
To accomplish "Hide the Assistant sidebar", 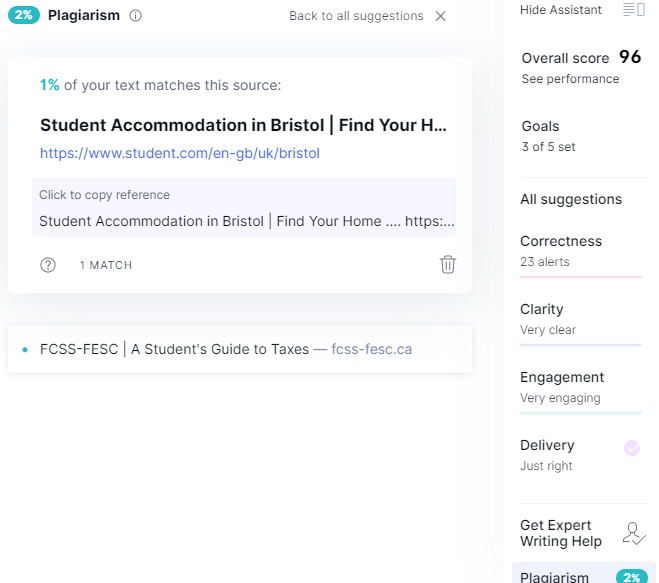I will [560, 10].
